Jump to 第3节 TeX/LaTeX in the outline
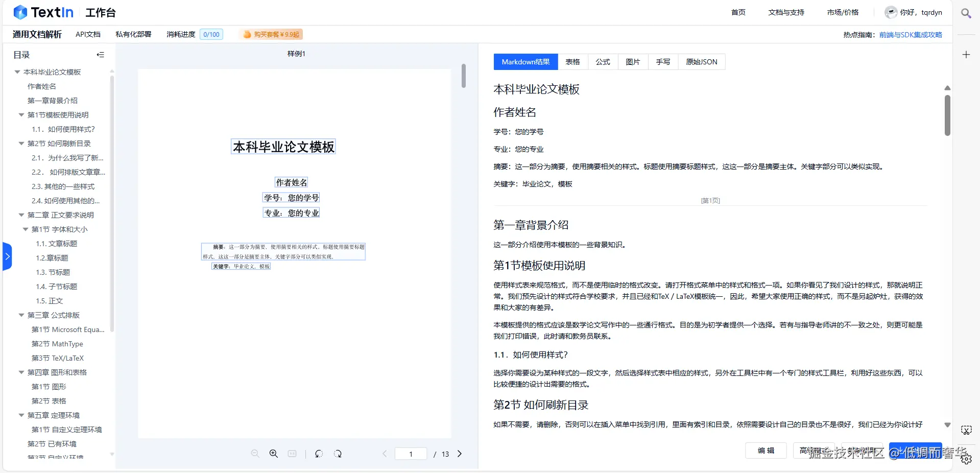980x473 pixels. tap(58, 358)
